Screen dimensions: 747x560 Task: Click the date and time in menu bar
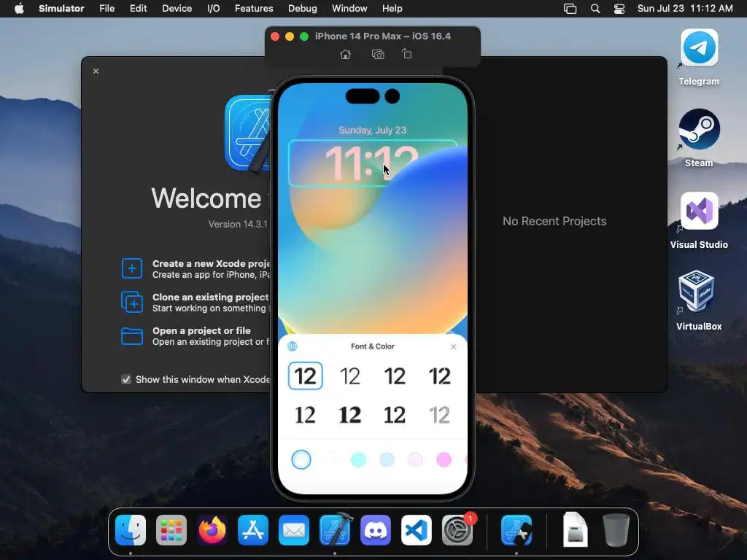click(685, 9)
